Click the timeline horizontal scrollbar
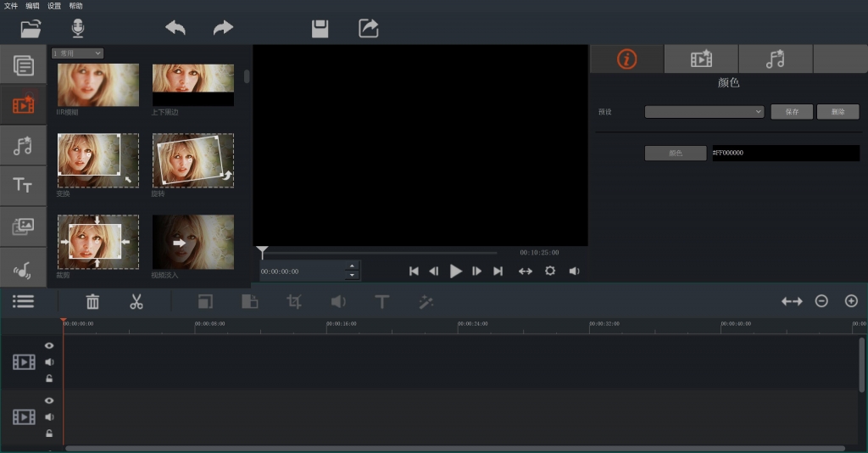The image size is (868, 453). tap(455, 449)
